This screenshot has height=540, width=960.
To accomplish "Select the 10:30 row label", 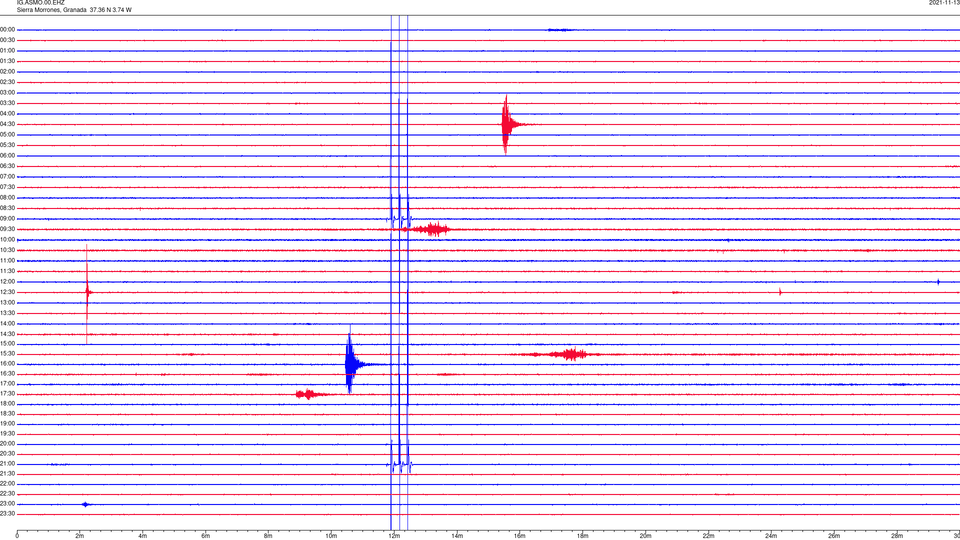I will (x=8, y=250).
